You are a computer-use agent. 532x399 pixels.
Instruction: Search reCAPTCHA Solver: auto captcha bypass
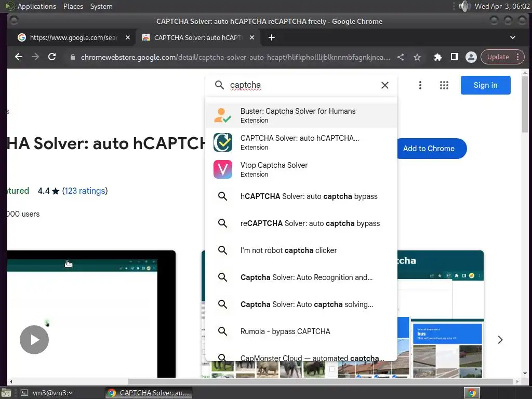pos(301,223)
